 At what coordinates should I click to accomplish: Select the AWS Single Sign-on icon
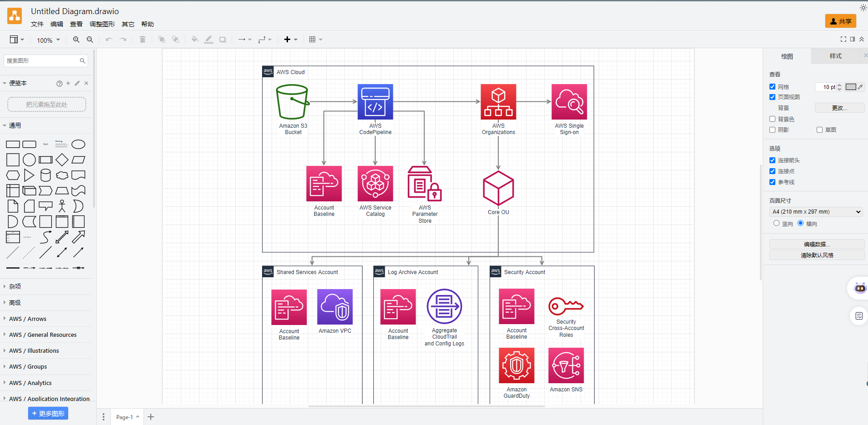click(569, 102)
